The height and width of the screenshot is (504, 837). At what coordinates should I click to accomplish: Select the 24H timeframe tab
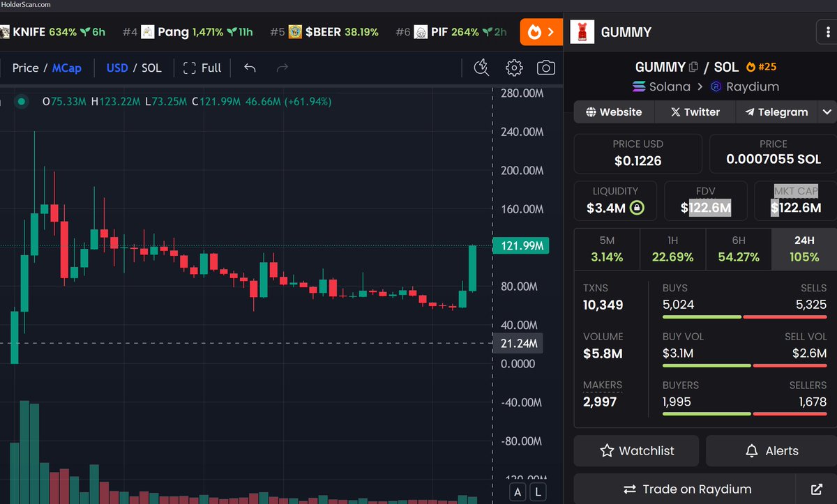[x=804, y=249]
